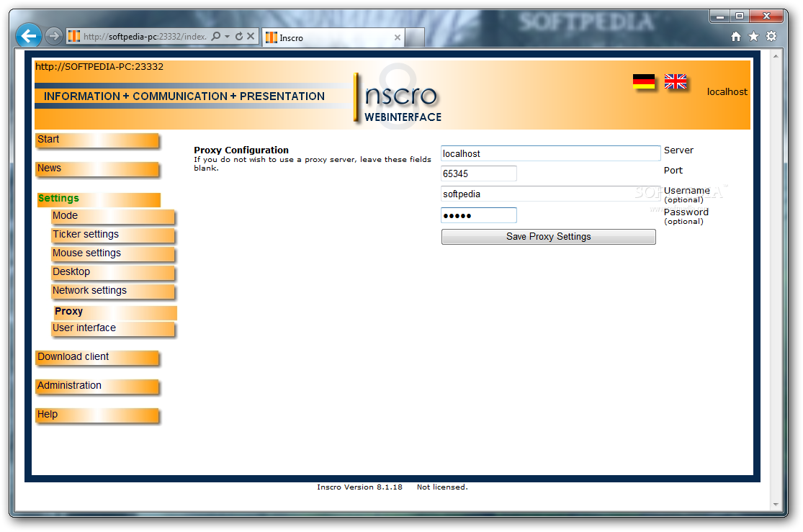Open a new blank tab

(x=414, y=38)
